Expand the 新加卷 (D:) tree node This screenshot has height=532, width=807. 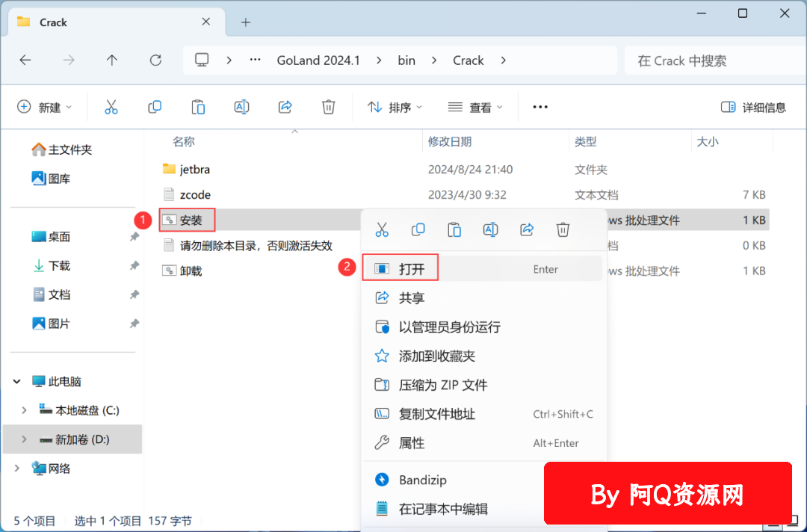pos(24,439)
